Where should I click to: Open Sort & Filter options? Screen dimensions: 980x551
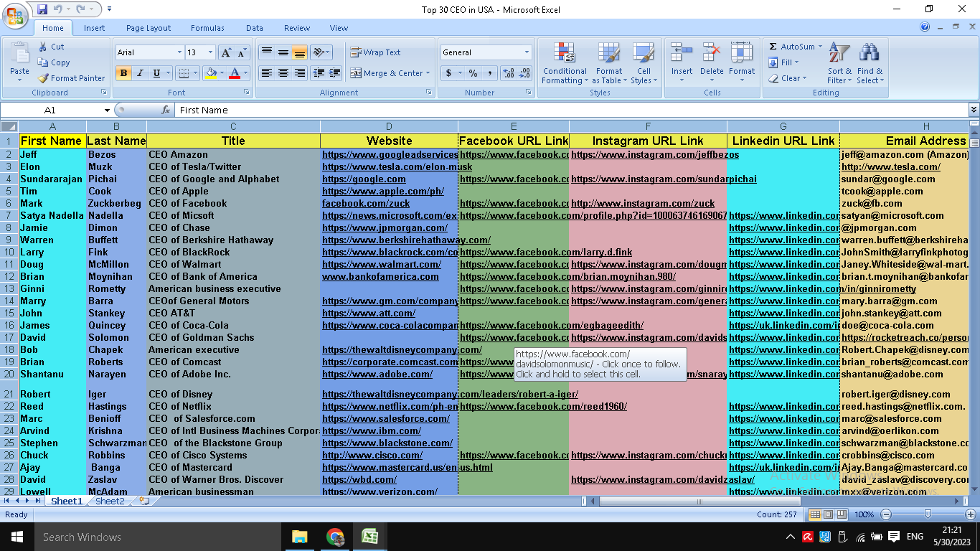point(839,63)
